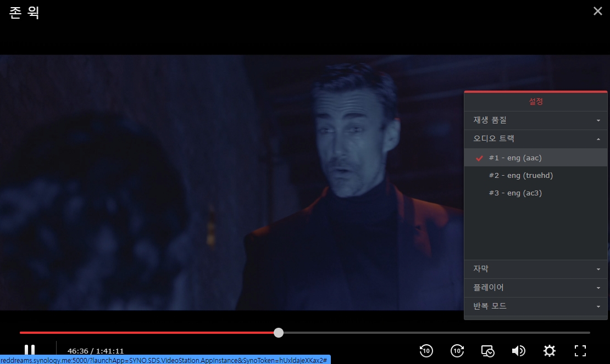
Task: Open the watch status icon
Action: (x=487, y=351)
